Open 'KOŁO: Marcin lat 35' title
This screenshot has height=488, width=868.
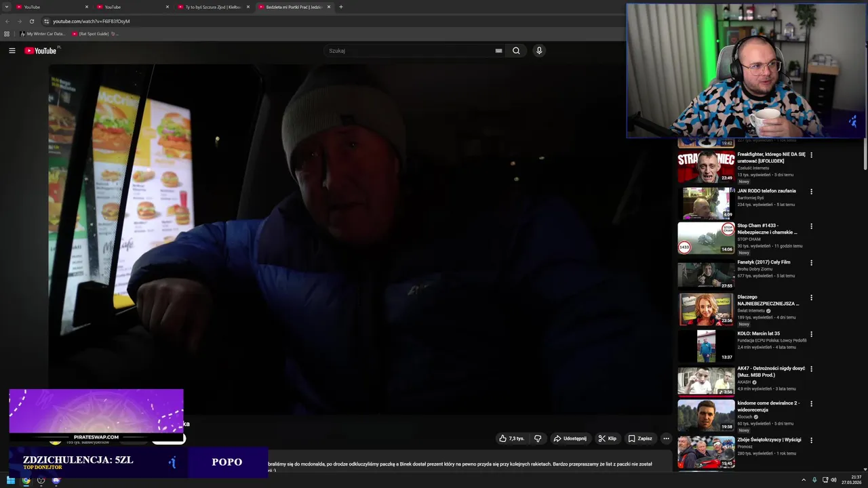(x=759, y=333)
